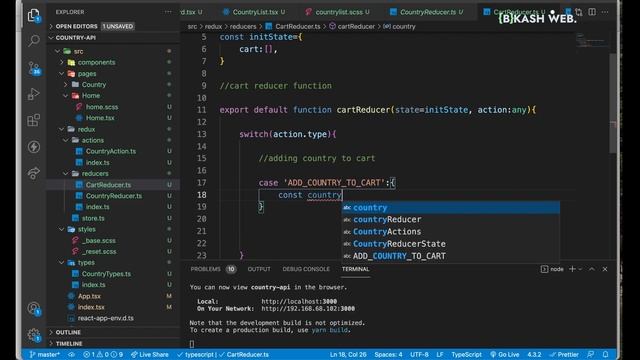Open CountryTypes.ts in file tree
Image resolution: width=640 pixels, height=360 pixels.
click(106, 274)
